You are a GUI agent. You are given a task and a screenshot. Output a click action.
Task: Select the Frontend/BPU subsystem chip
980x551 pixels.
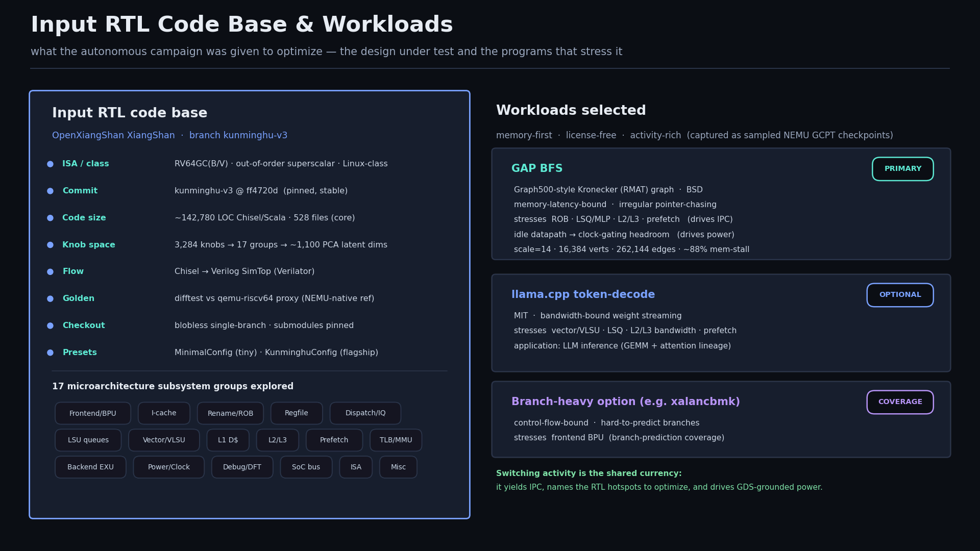point(93,413)
